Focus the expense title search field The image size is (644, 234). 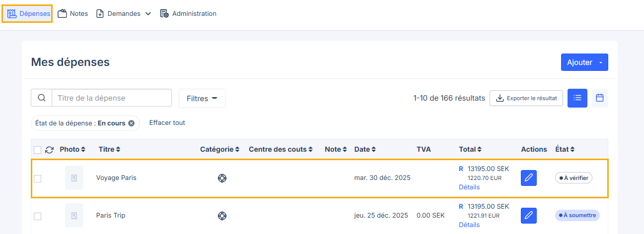(111, 98)
